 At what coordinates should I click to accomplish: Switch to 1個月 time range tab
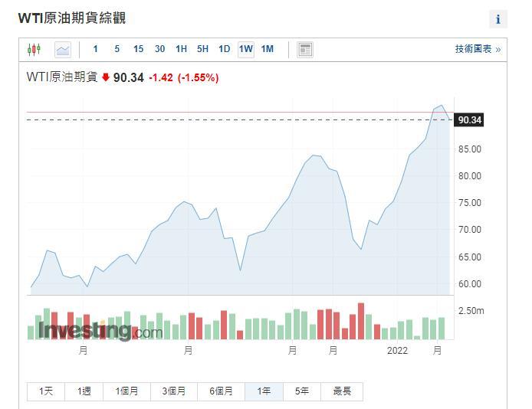[x=126, y=391]
